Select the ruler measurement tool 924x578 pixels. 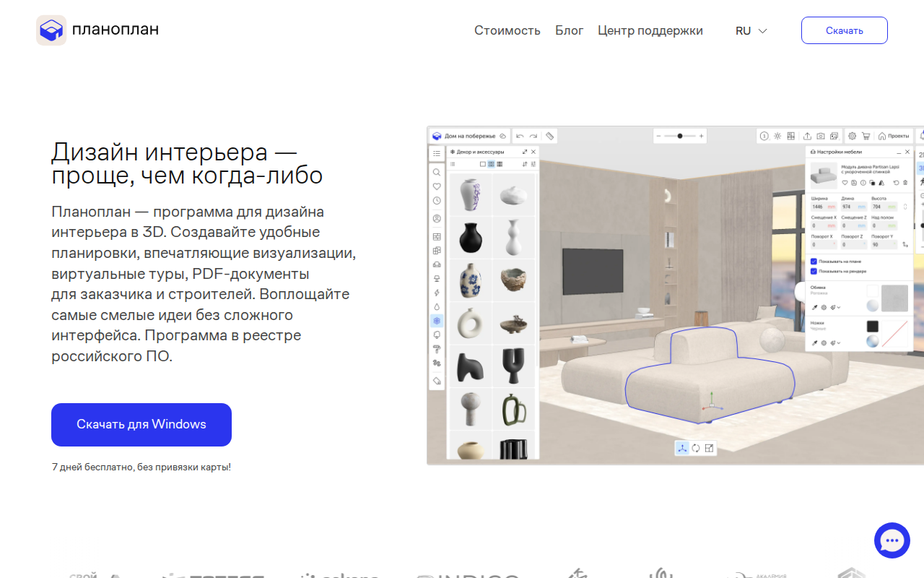click(x=549, y=136)
